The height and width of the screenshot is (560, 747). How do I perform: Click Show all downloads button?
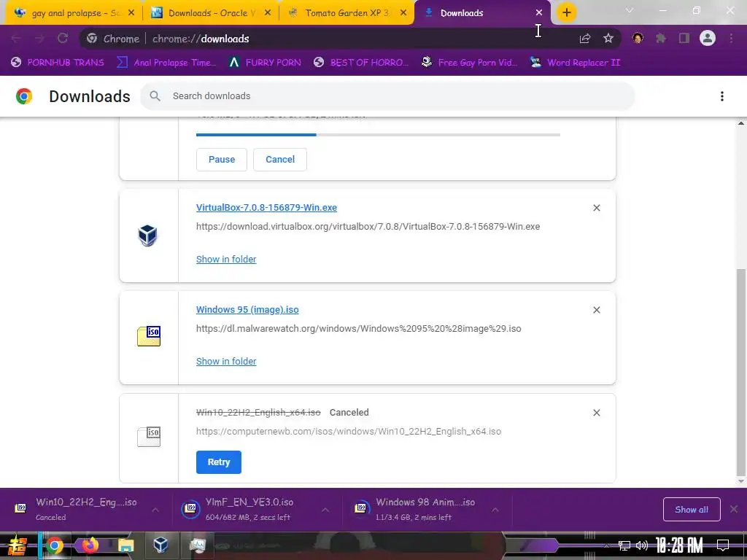pyautogui.click(x=692, y=510)
